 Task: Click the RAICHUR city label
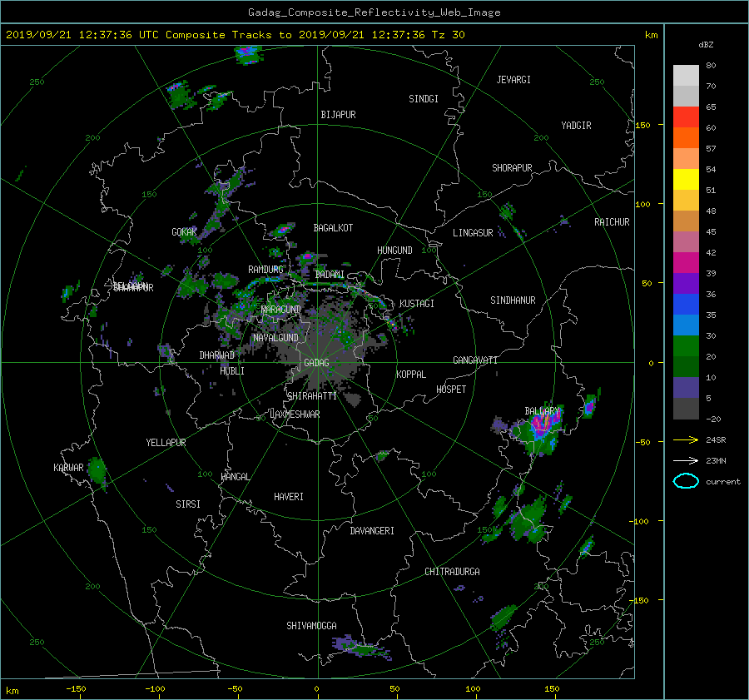coord(612,222)
